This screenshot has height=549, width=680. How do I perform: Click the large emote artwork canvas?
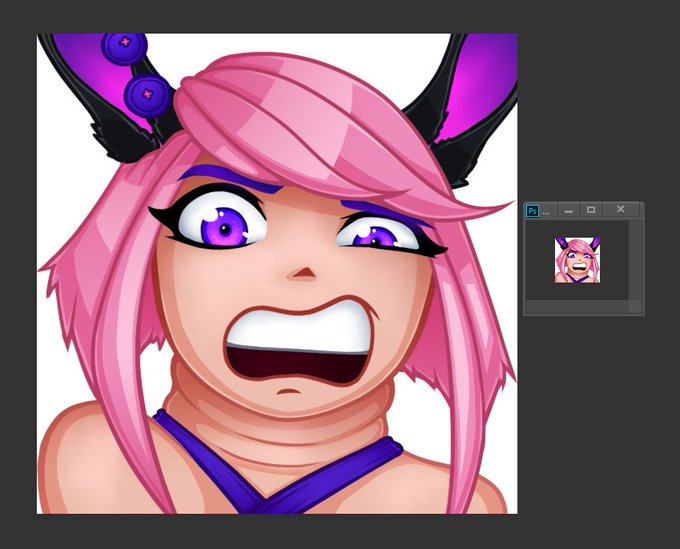click(x=277, y=274)
